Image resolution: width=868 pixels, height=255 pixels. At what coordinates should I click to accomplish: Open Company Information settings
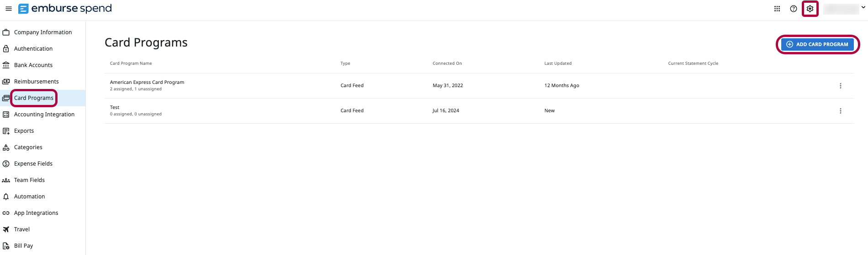pyautogui.click(x=43, y=32)
